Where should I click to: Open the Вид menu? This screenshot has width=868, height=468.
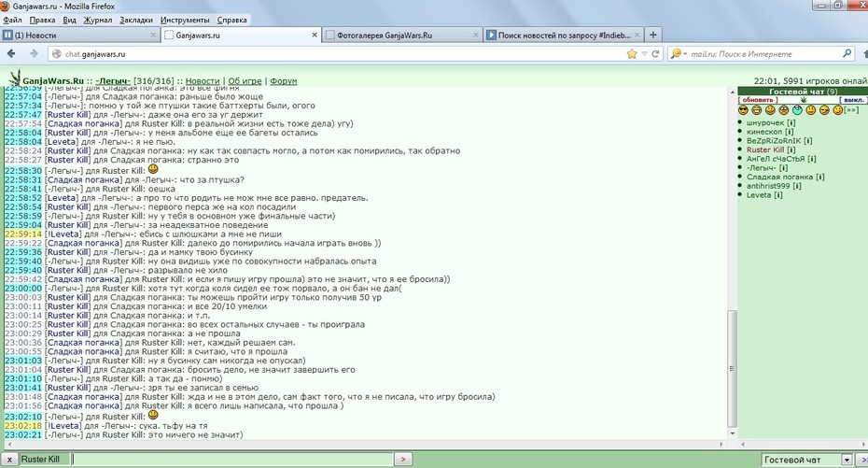pos(69,20)
